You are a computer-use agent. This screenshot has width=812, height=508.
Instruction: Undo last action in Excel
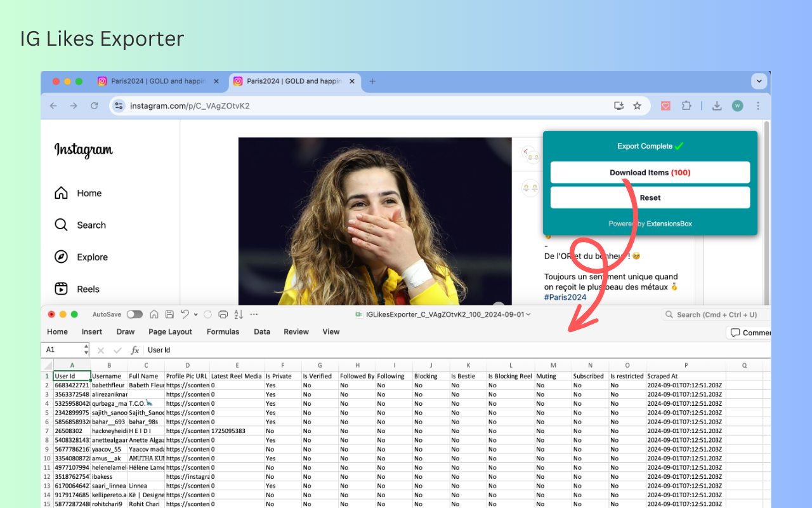(185, 314)
